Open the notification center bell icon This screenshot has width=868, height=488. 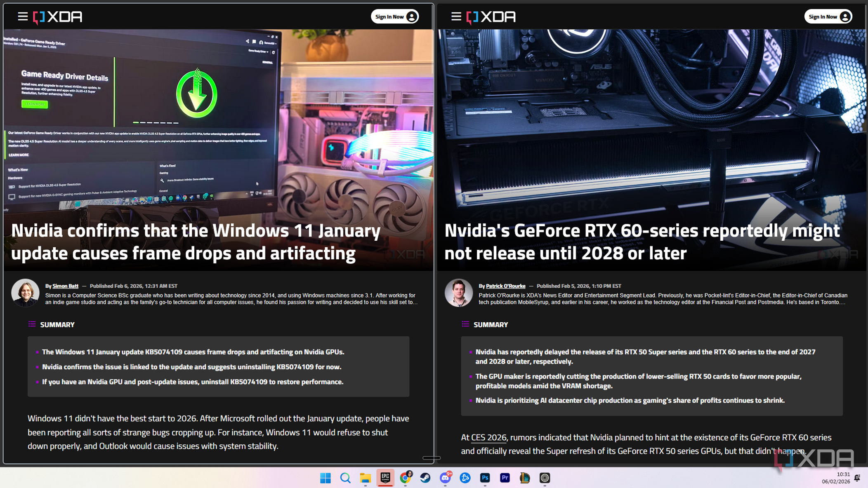click(x=857, y=478)
